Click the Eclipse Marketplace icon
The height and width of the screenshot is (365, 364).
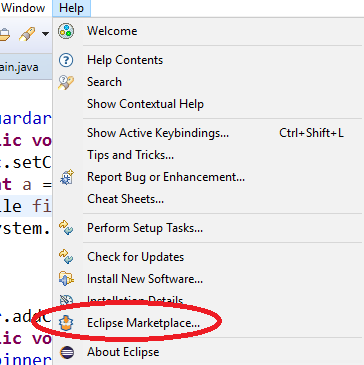coord(66,323)
